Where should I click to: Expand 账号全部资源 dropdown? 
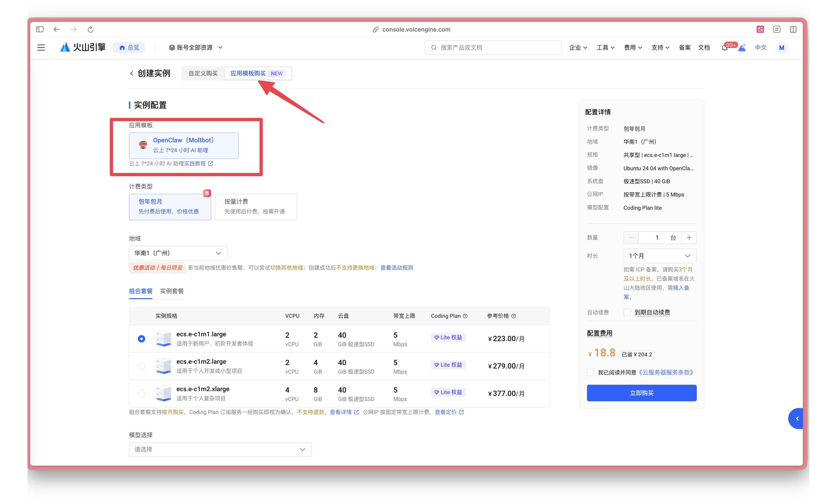point(195,48)
